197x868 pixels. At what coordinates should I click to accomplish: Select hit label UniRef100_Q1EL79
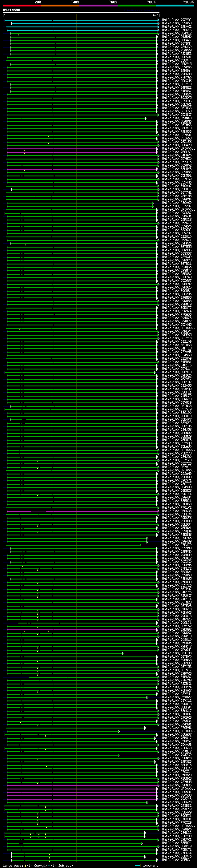coord(177,396)
